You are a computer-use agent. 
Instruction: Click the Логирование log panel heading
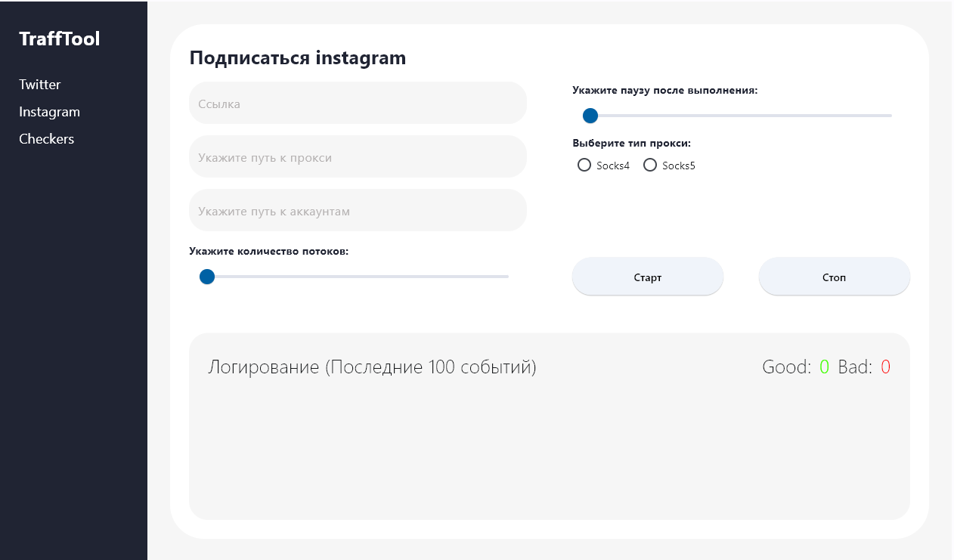[x=372, y=368]
